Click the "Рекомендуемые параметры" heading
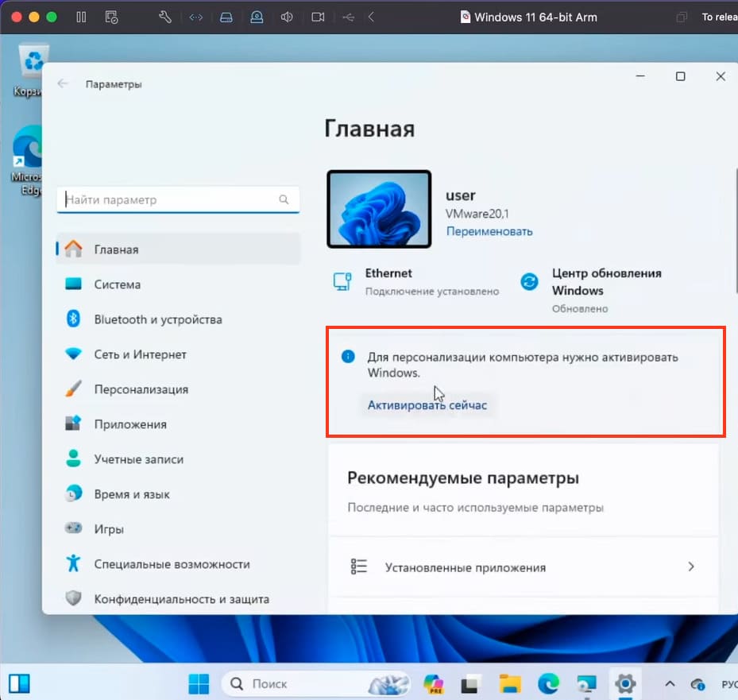Screen dimensions: 738x700 (x=463, y=478)
